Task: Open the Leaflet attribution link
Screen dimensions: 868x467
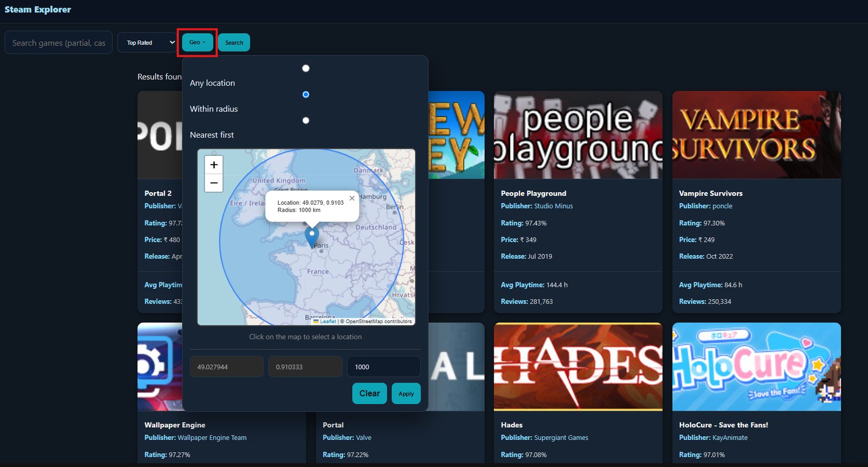Action: coord(325,321)
